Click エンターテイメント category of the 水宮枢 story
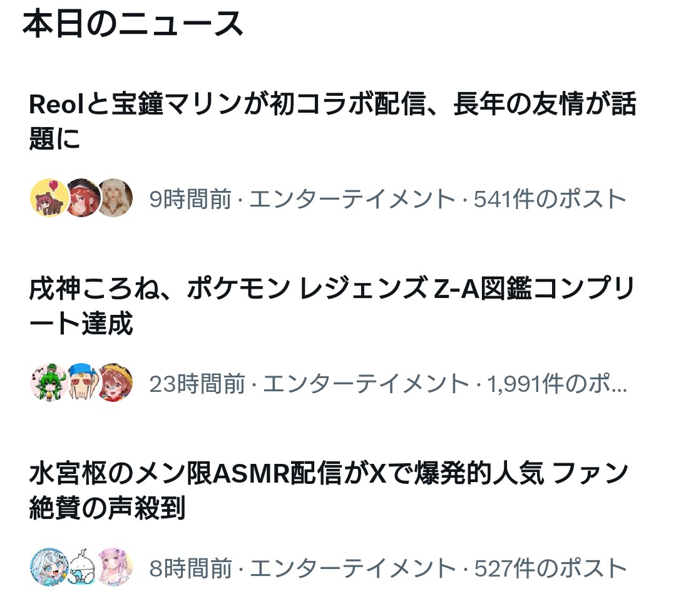Screen dimensions: 676x616 [x=352, y=568]
